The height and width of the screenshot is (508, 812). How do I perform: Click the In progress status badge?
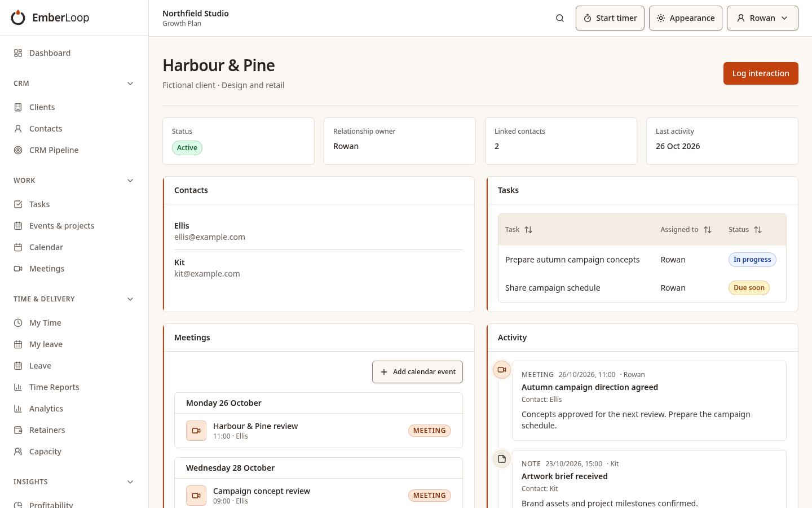752,260
